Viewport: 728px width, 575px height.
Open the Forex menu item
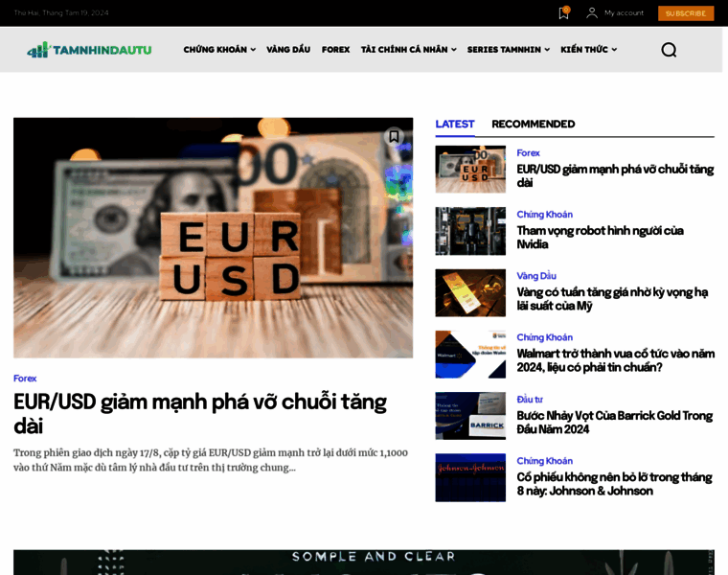(x=335, y=50)
